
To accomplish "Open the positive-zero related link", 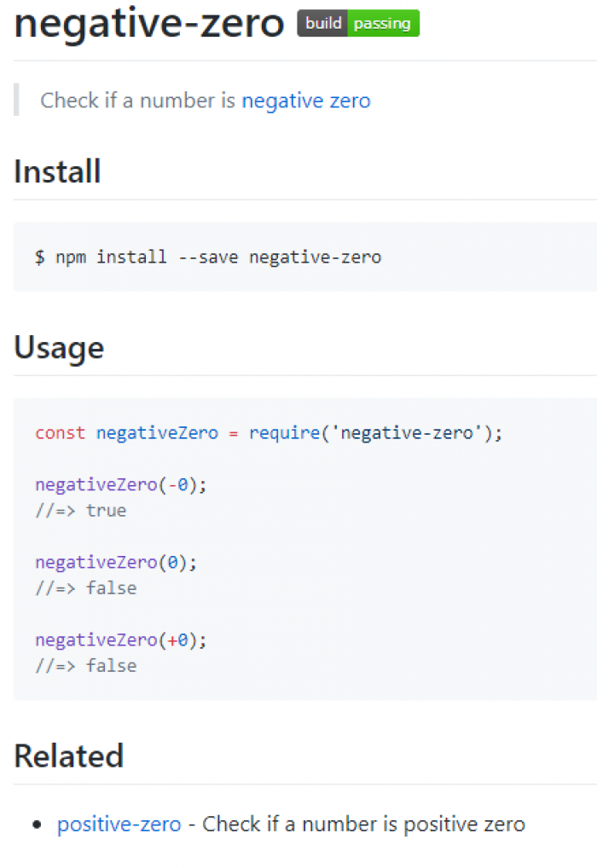I will pyautogui.click(x=119, y=825).
